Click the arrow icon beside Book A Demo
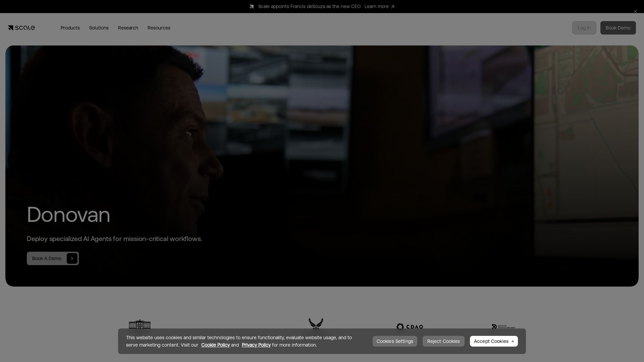The image size is (644, 362). tap(72, 258)
